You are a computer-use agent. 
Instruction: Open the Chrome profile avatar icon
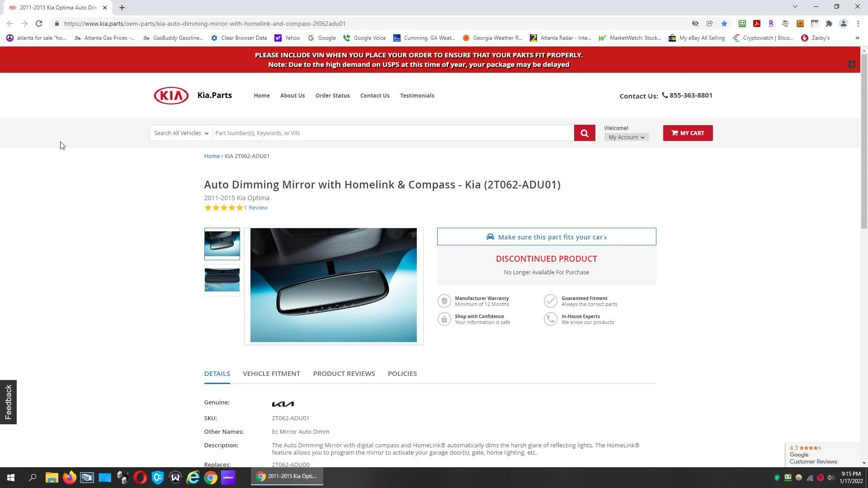844,23
